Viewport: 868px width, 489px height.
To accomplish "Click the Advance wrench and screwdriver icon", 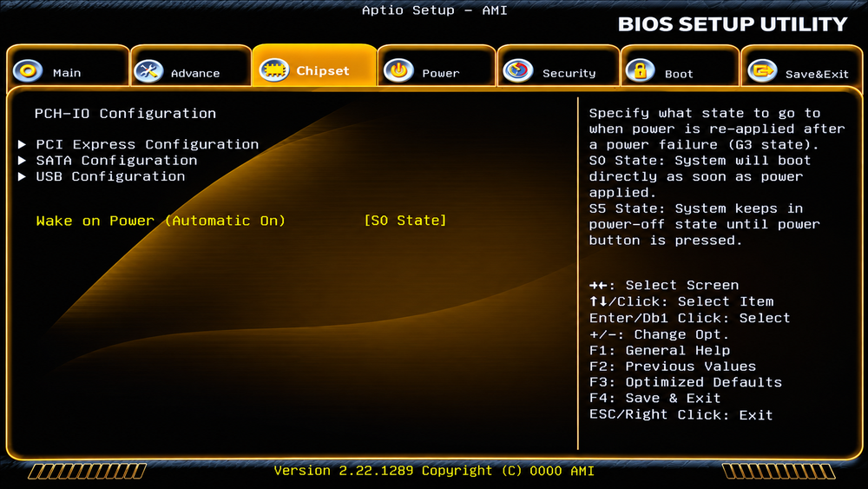I will point(148,71).
